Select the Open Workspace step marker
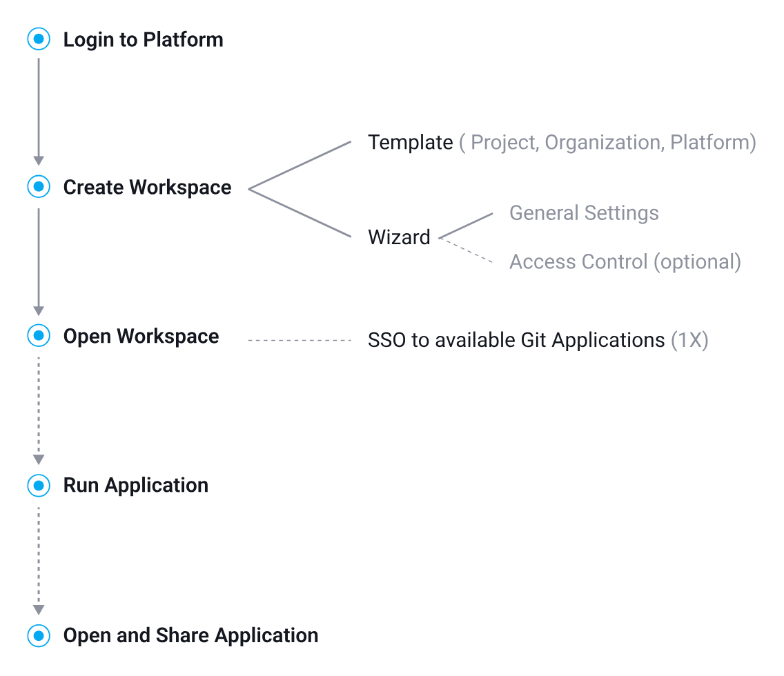 [39, 336]
